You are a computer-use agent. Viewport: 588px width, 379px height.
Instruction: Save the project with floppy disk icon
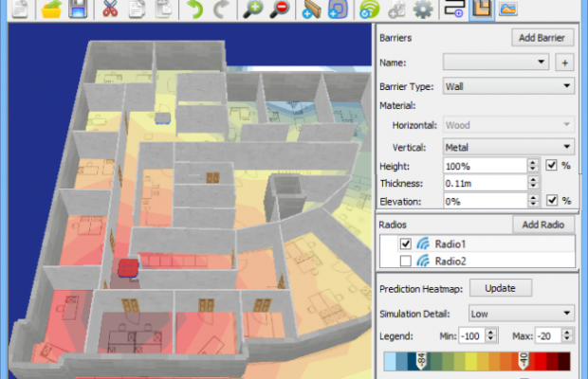click(x=78, y=10)
